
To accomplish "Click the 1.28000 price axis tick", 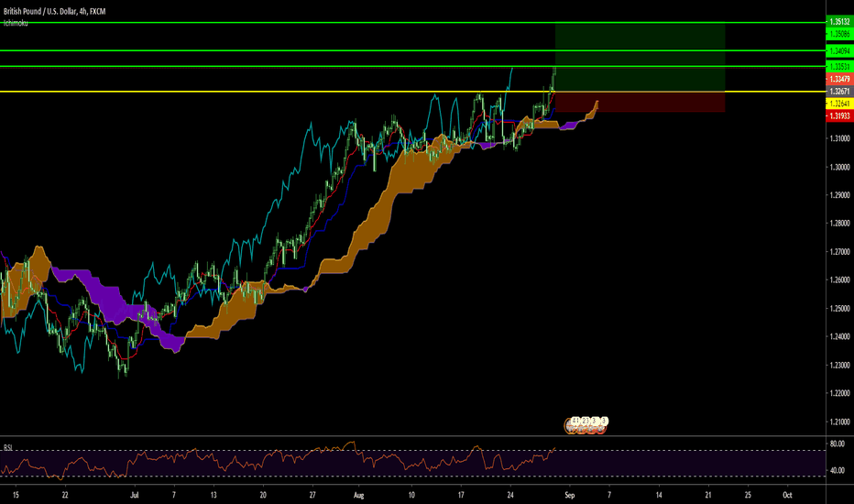I will tap(839, 223).
